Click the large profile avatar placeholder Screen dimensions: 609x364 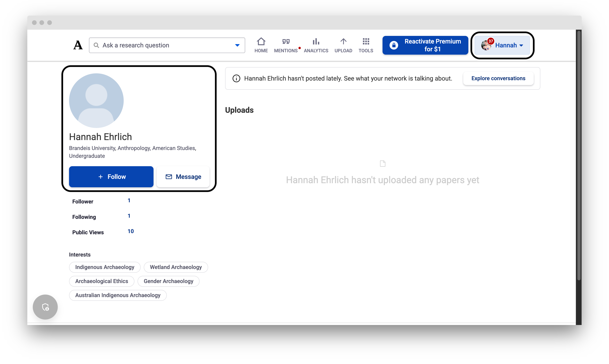coord(96,101)
